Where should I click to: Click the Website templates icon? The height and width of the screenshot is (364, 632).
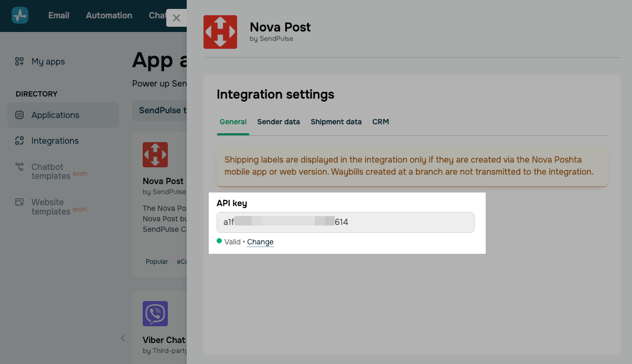19,202
